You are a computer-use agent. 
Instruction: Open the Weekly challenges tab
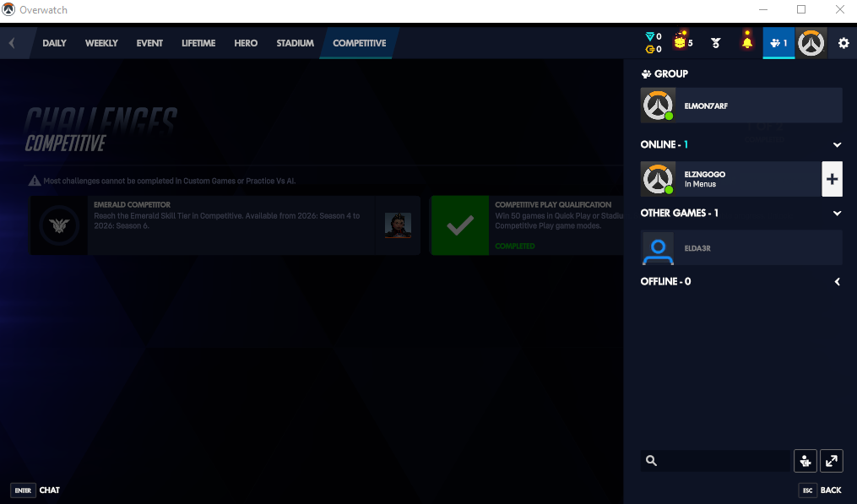click(x=101, y=43)
